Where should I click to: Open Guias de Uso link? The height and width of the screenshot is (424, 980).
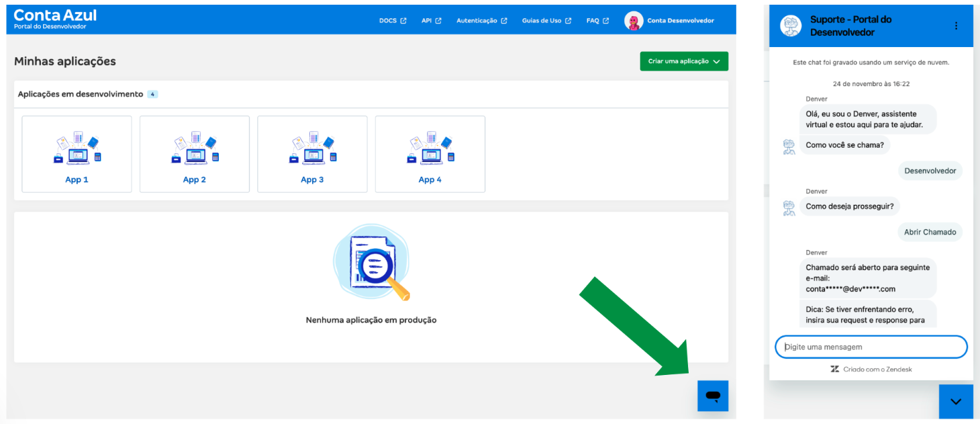pyautogui.click(x=546, y=21)
